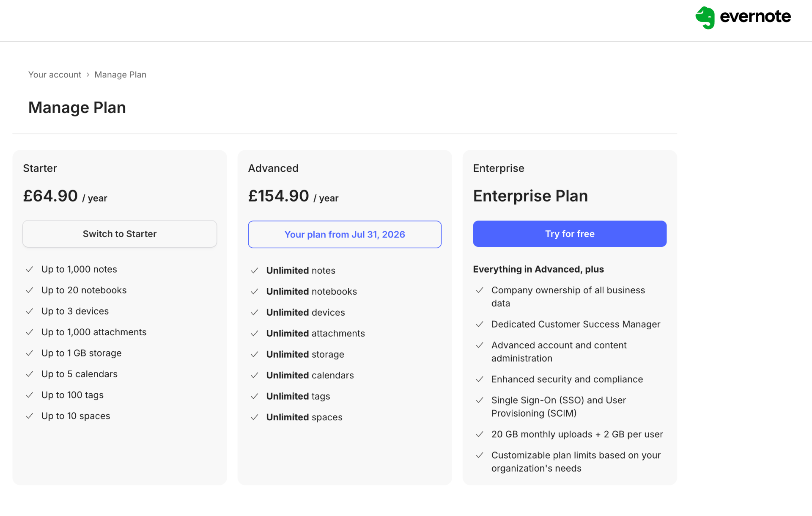Click checkmark beside Up to 5 calendars
This screenshot has width=812, height=516.
[30, 374]
